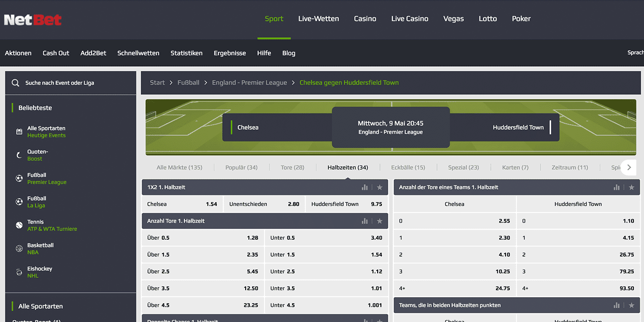This screenshot has width=644, height=322.
Task: Open Ergebnisse
Action: click(x=230, y=53)
